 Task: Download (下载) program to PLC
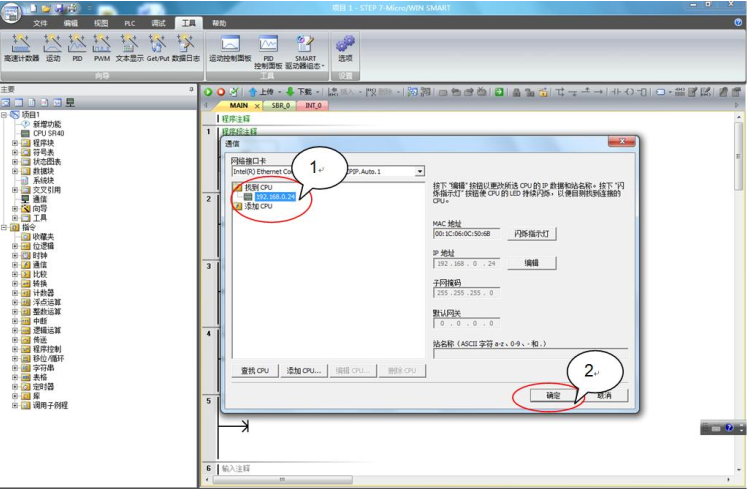point(299,92)
